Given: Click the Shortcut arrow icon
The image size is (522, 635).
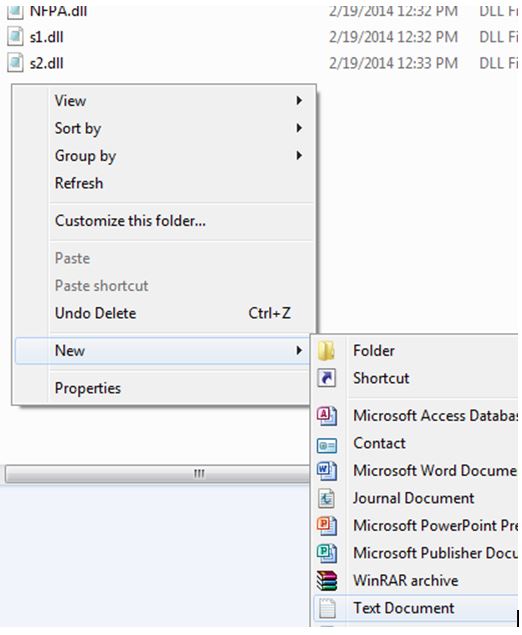Looking at the screenshot, I should [326, 378].
